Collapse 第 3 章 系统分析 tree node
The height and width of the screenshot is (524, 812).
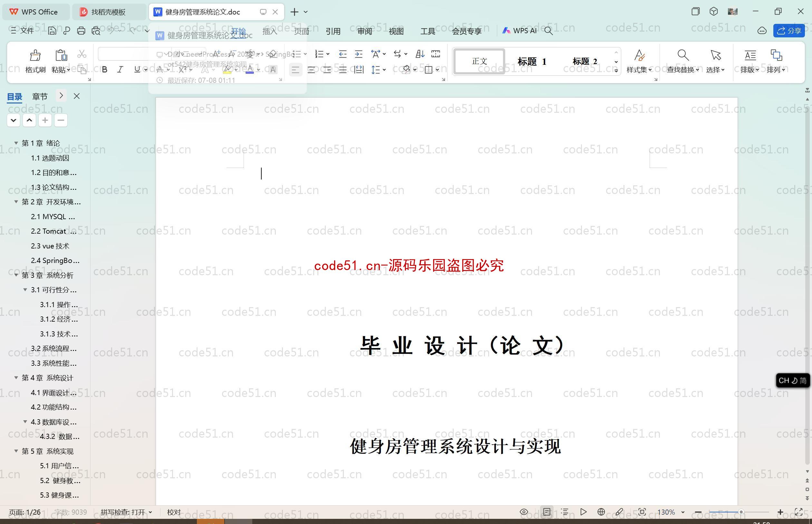16,275
